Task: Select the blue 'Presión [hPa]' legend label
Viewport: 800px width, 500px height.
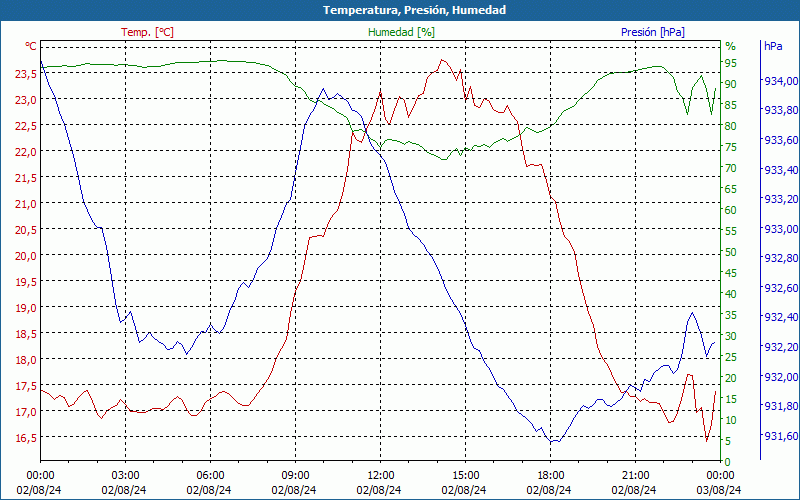Action: coord(653,32)
